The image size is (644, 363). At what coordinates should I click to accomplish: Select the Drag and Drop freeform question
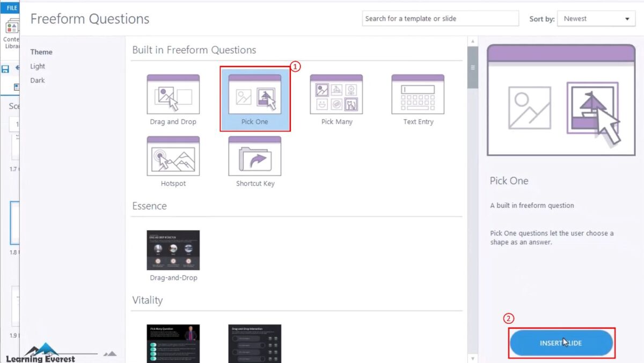(x=173, y=97)
